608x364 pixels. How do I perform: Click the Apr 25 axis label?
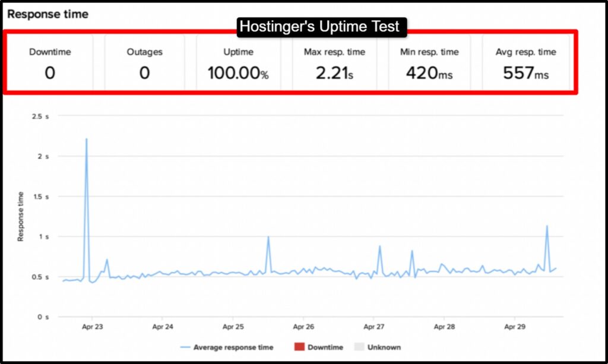pyautogui.click(x=233, y=327)
